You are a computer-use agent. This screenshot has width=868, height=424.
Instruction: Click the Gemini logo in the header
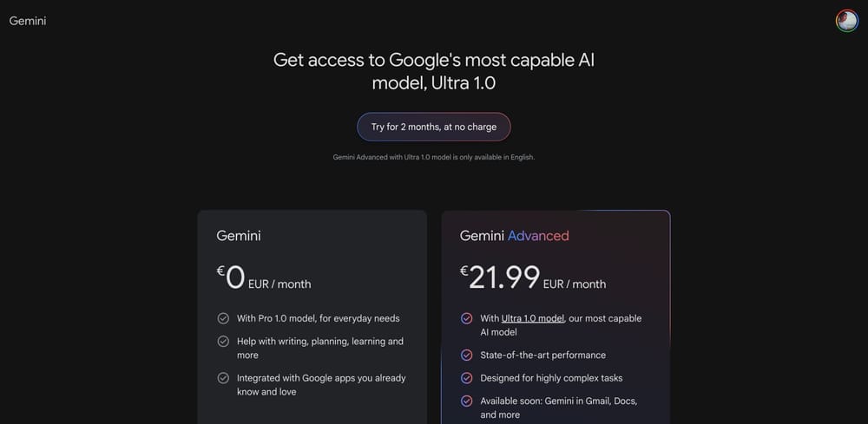pos(28,21)
